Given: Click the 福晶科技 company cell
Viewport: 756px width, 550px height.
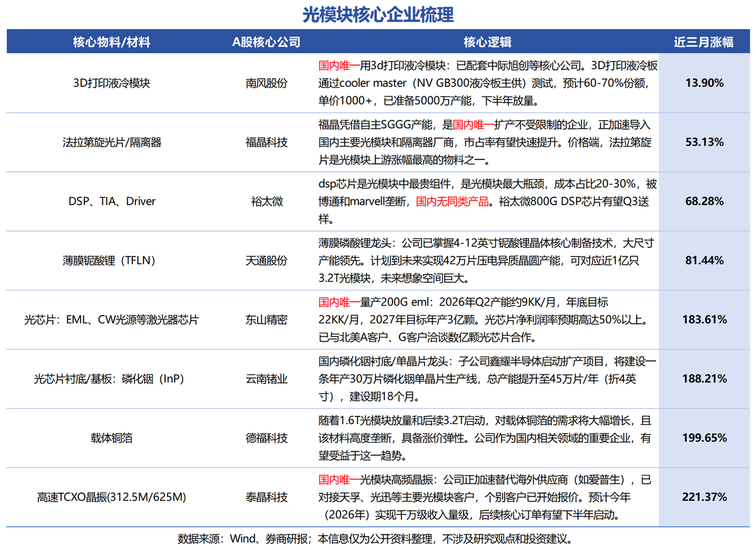Looking at the screenshot, I should (x=266, y=142).
